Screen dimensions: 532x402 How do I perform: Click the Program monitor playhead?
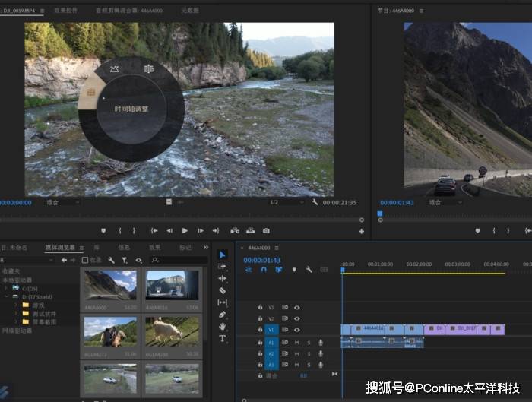click(x=380, y=214)
